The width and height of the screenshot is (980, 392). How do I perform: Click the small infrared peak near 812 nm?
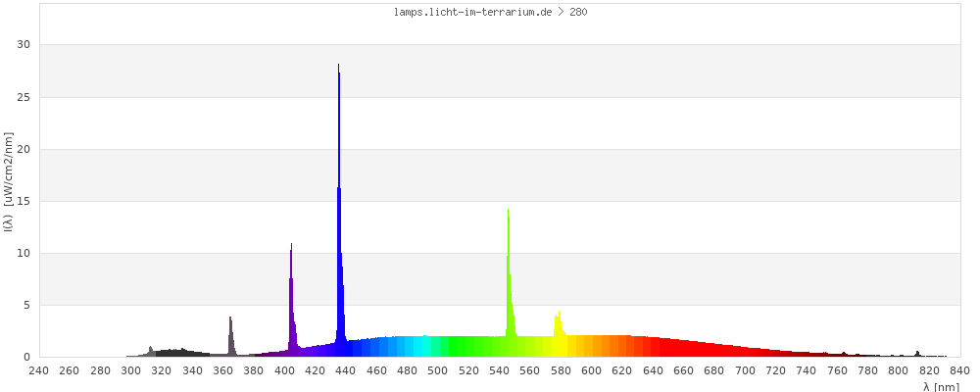point(917,354)
